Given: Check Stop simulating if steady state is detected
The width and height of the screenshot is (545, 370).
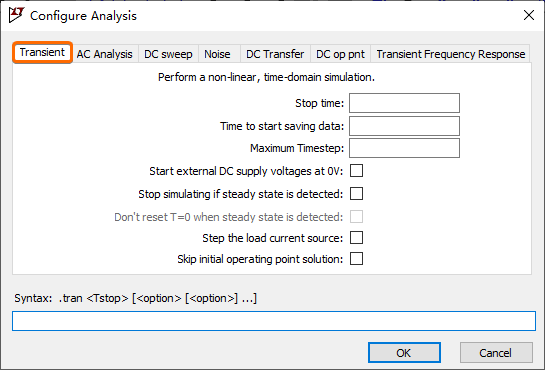Looking at the screenshot, I should pyautogui.click(x=356, y=194).
